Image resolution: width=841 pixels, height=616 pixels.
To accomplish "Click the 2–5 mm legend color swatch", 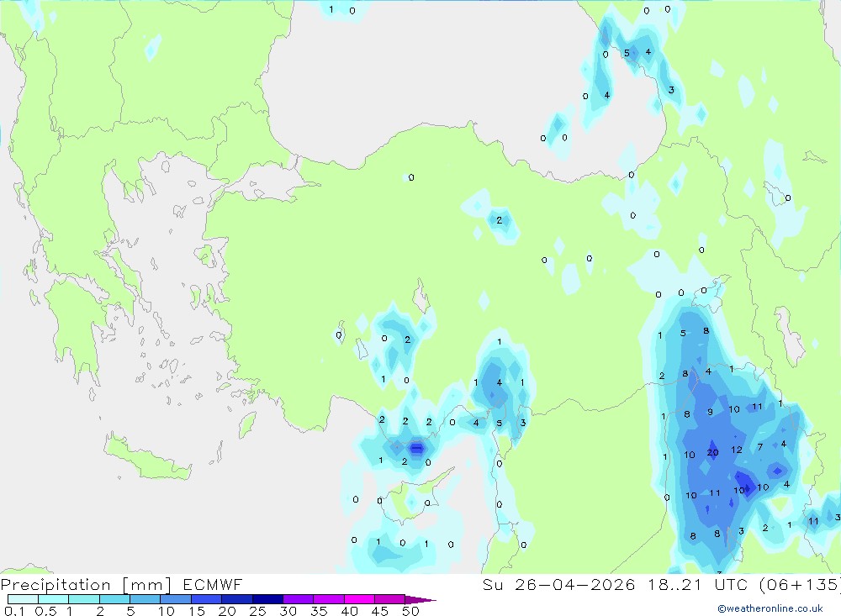I will coord(114,599).
